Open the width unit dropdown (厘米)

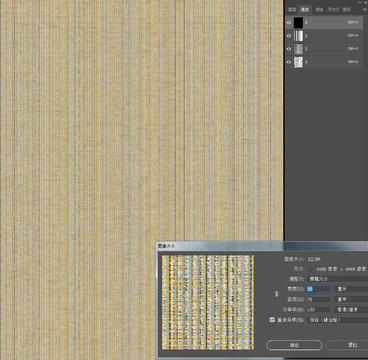(351, 289)
